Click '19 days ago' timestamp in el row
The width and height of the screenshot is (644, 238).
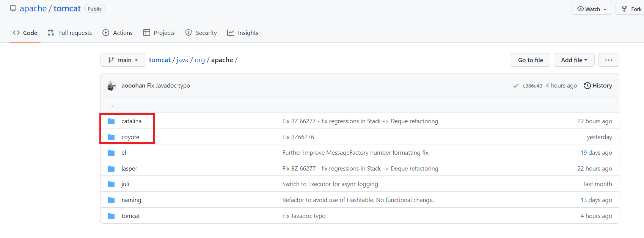point(596,153)
